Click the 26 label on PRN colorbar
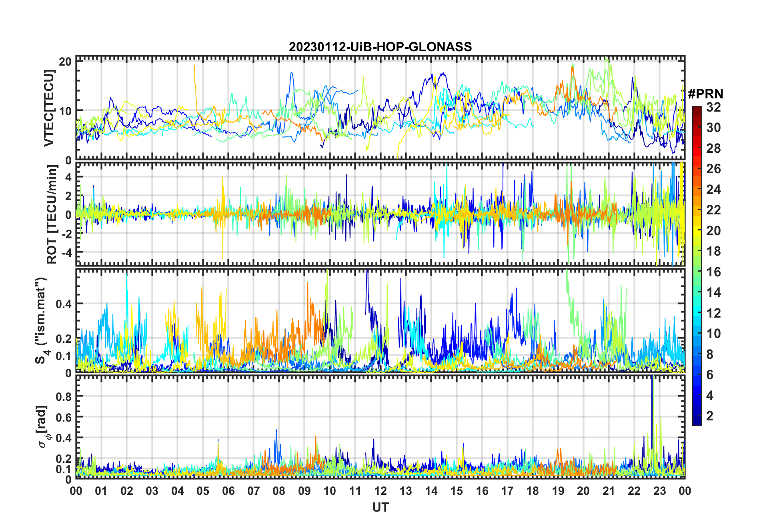The width and height of the screenshot is (761, 532). [714, 169]
